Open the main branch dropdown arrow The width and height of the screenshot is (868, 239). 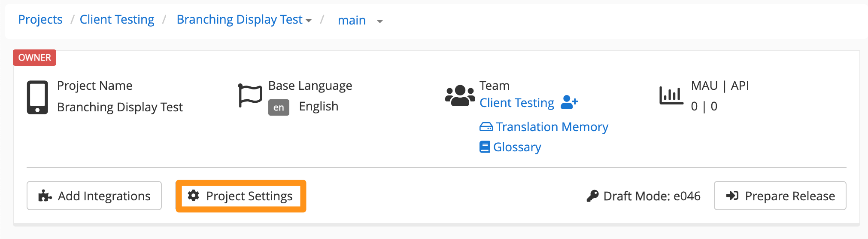379,21
